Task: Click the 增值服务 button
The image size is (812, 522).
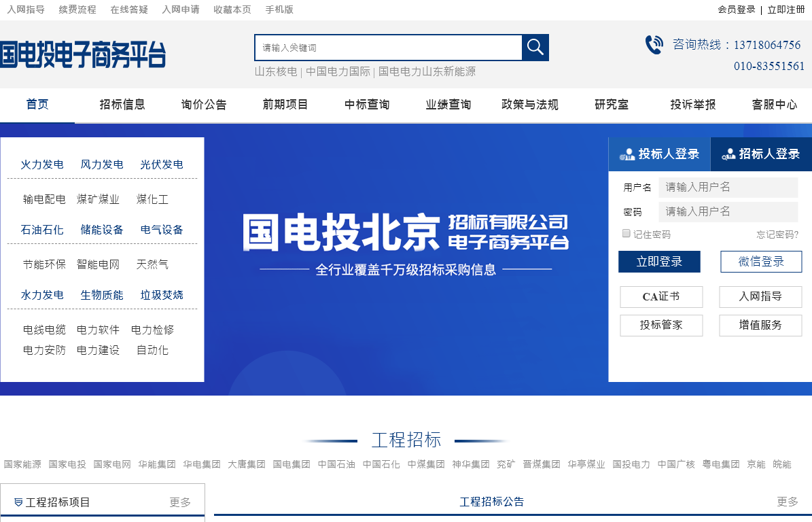Action: coord(761,325)
